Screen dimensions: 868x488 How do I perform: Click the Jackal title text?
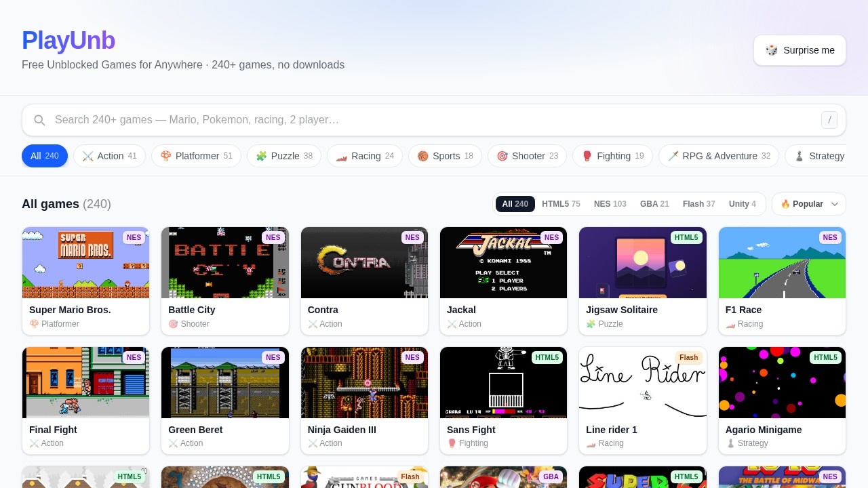[461, 310]
